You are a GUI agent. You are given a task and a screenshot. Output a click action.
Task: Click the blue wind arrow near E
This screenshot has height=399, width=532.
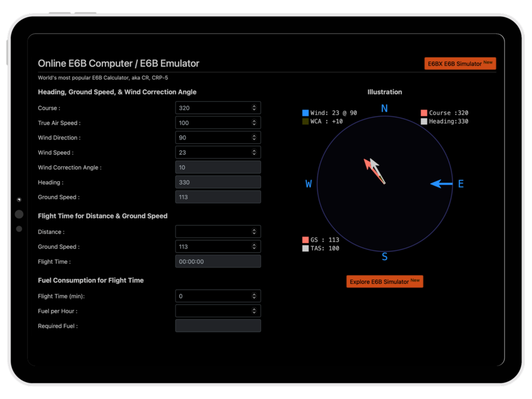click(441, 183)
